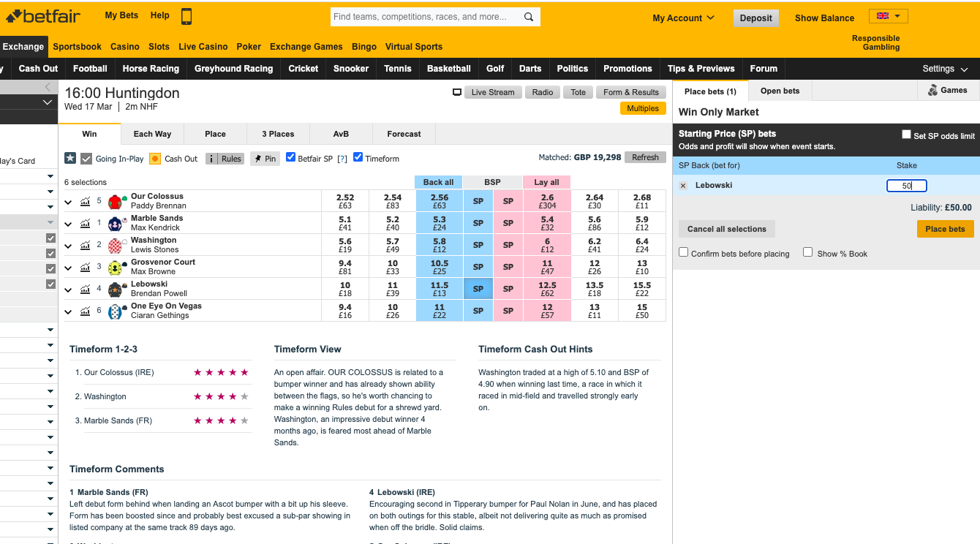Click the Find teams search box
The image size is (980, 544).
pos(426,17)
